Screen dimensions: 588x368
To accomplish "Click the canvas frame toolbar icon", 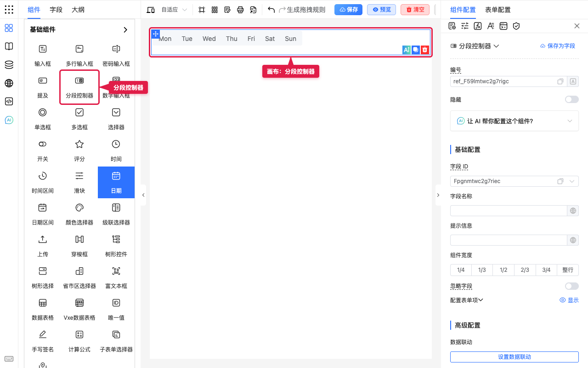I will tap(202, 10).
